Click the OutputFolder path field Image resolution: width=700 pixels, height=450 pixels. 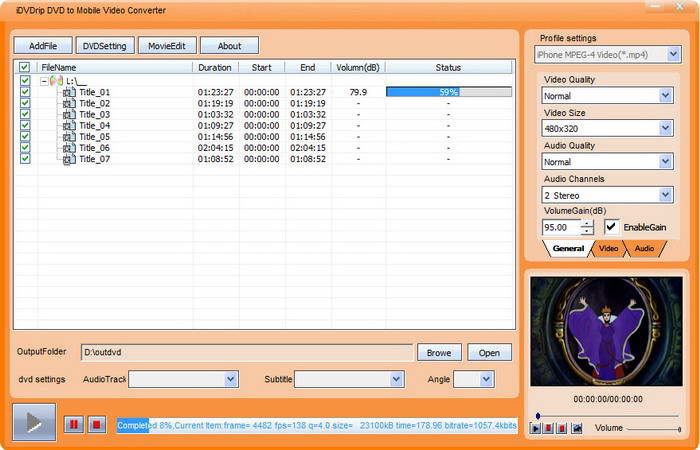pos(247,352)
